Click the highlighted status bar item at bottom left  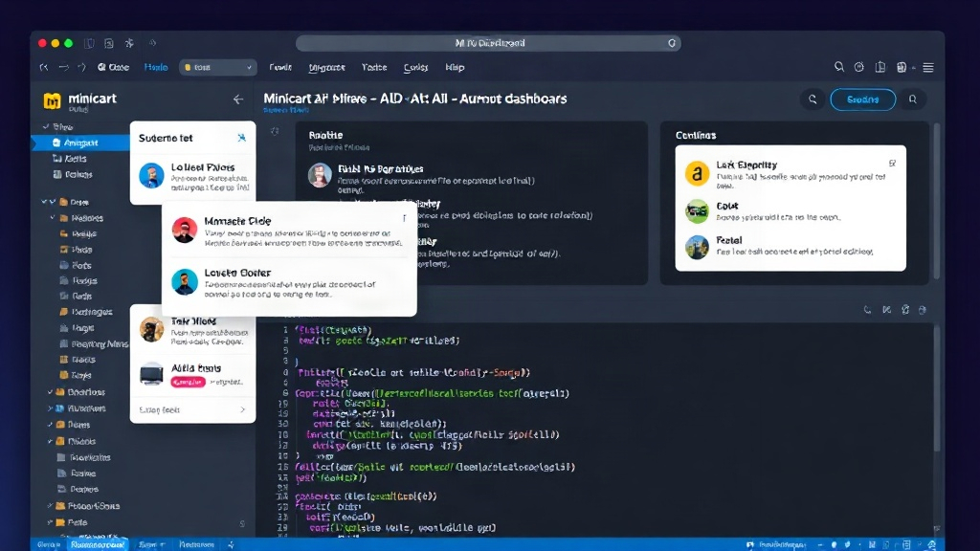pos(98,544)
